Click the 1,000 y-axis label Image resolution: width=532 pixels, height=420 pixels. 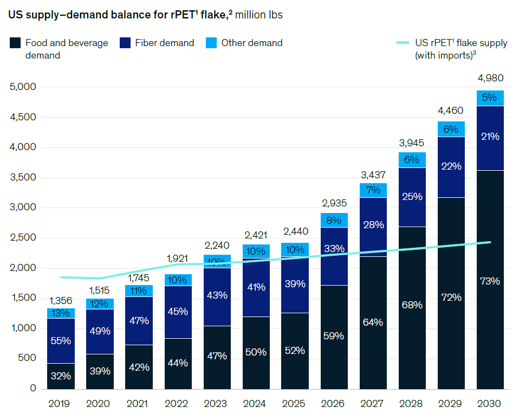click(x=24, y=328)
